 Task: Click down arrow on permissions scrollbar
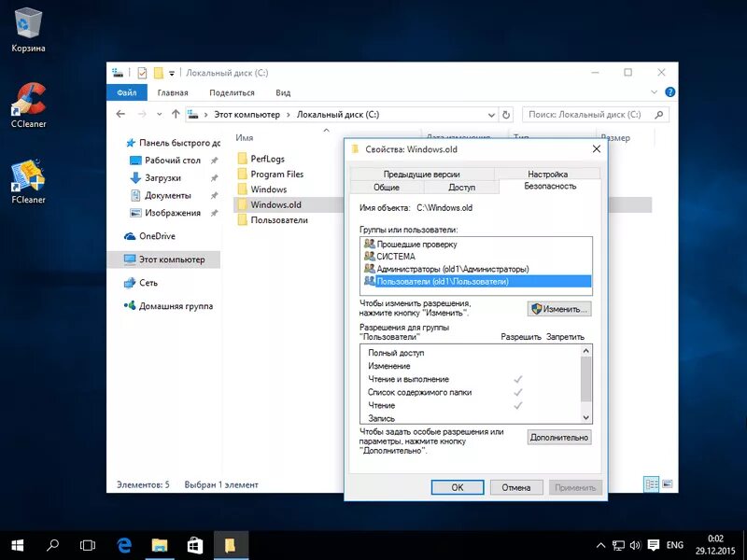pos(586,417)
